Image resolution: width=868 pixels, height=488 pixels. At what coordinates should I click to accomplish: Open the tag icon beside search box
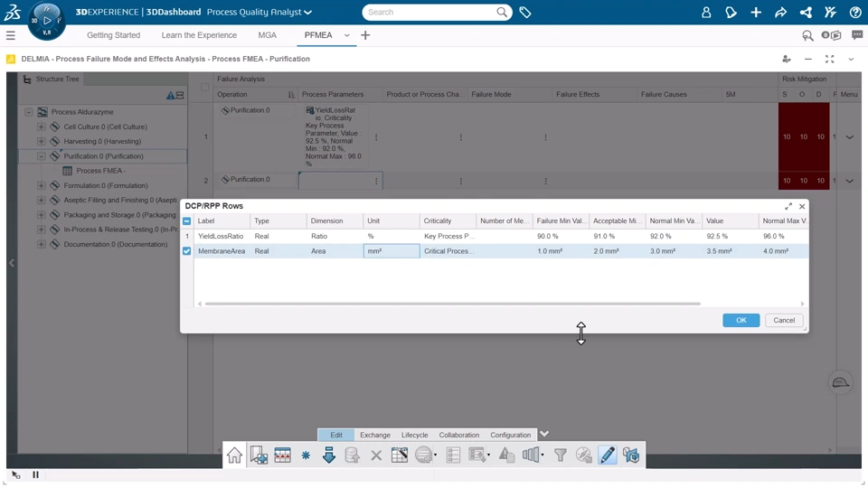[525, 13]
